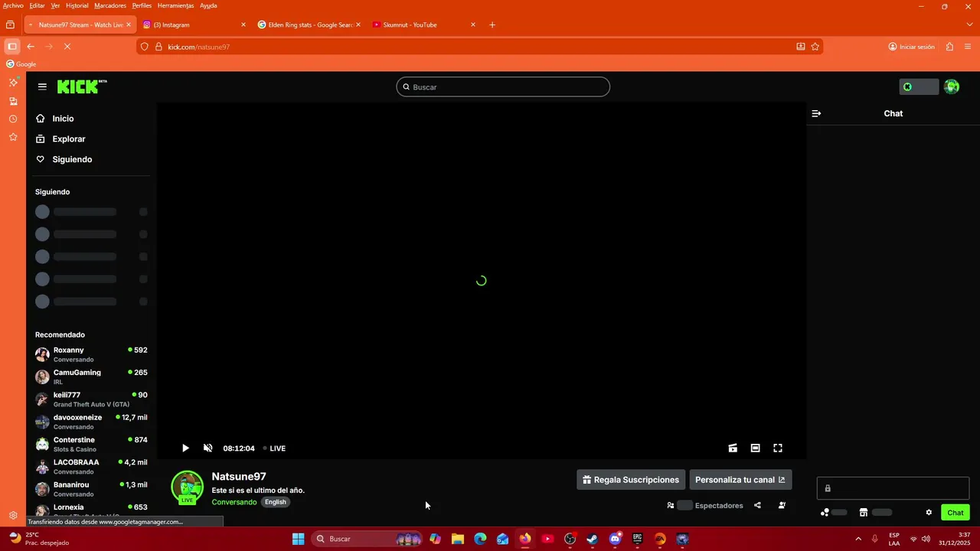The image size is (980, 551).
Task: Open recommended channel Conterstine
Action: 91,444
